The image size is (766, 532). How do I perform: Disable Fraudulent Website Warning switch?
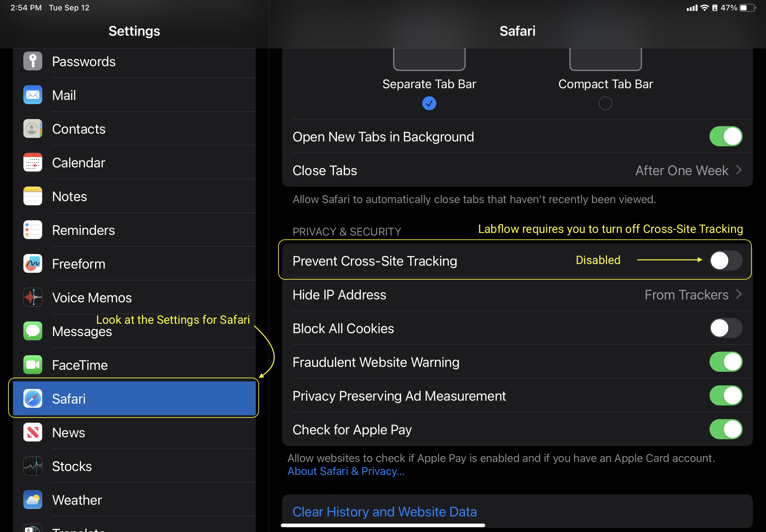726,362
